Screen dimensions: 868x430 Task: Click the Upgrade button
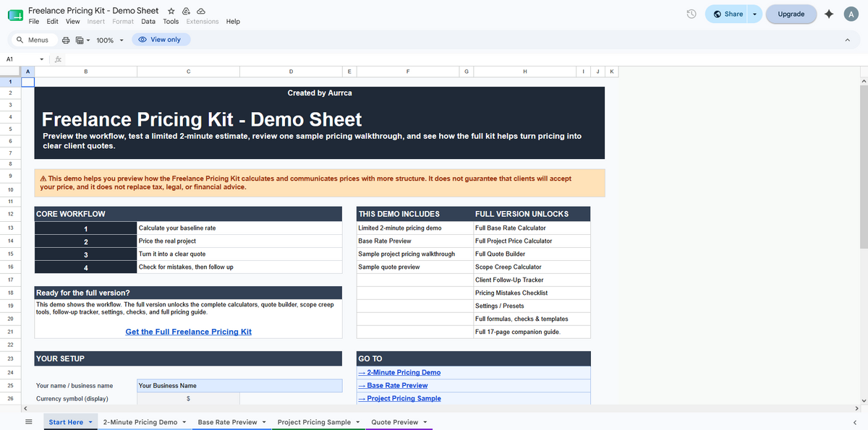[x=791, y=14]
